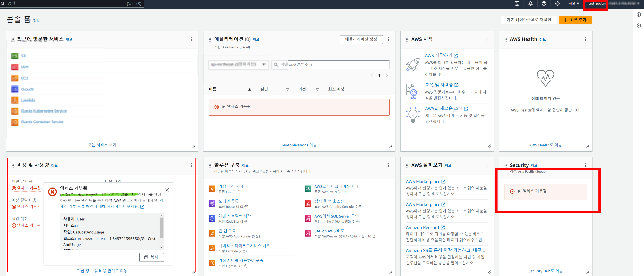Open settings gear icon in top bar
This screenshot has width=644, height=276.
(557, 3)
